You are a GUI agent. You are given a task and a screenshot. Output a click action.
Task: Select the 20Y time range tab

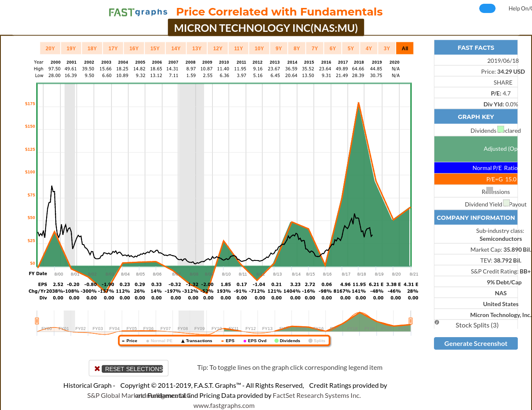pyautogui.click(x=50, y=48)
